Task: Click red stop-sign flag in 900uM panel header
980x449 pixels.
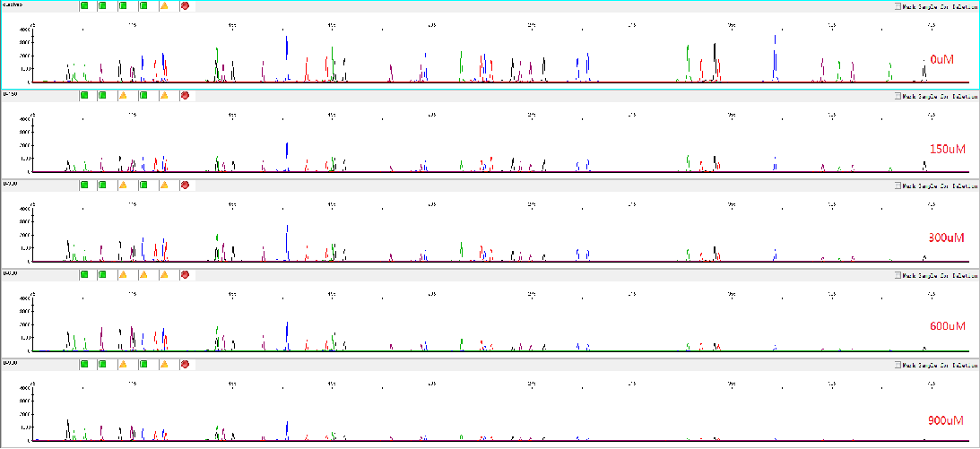Action: tap(185, 364)
